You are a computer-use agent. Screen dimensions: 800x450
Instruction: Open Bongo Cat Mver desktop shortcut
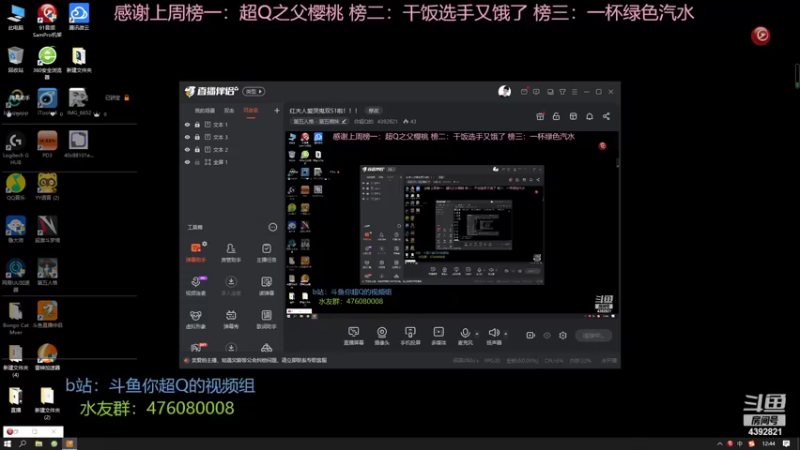point(15,318)
